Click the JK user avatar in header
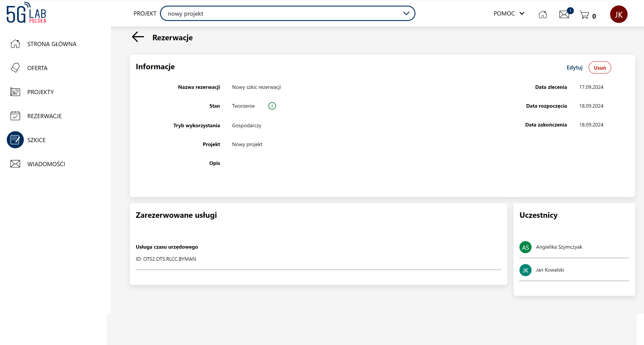644x345 pixels. tap(619, 14)
